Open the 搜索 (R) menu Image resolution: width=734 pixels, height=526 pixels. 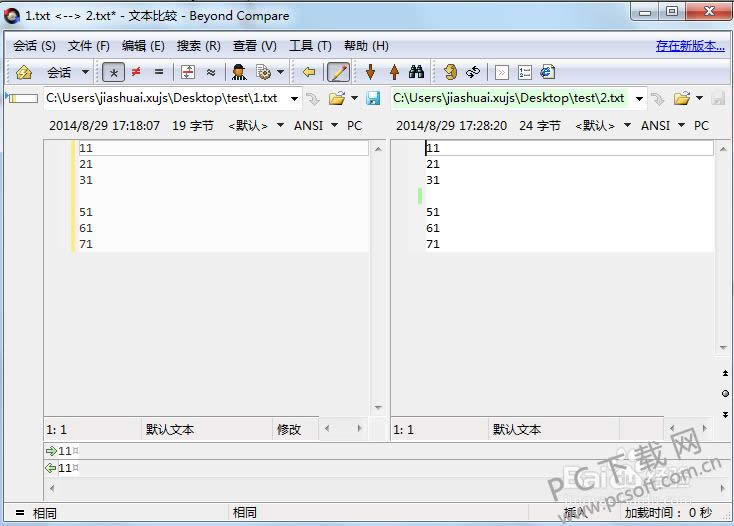[x=198, y=46]
